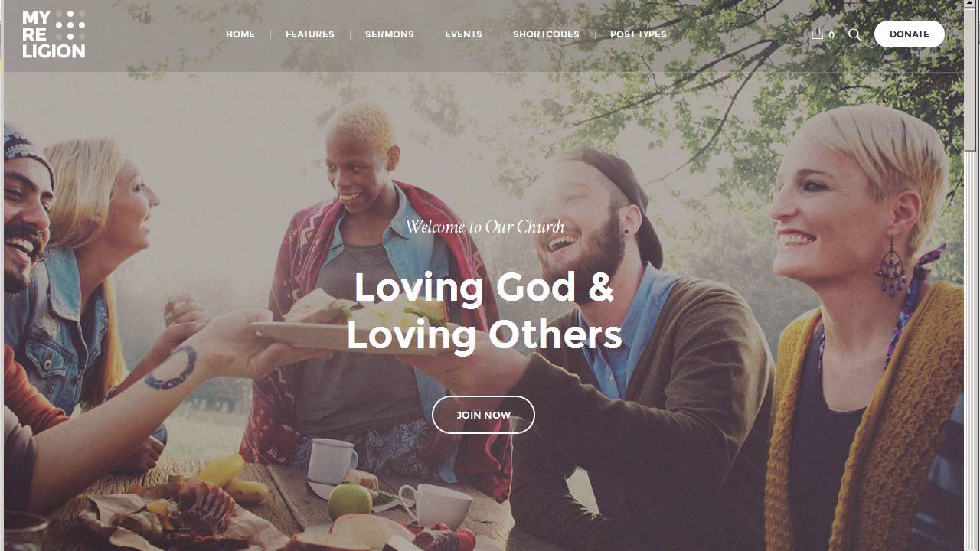This screenshot has width=980, height=551.
Task: Click the My Religion site logo
Action: point(54,34)
